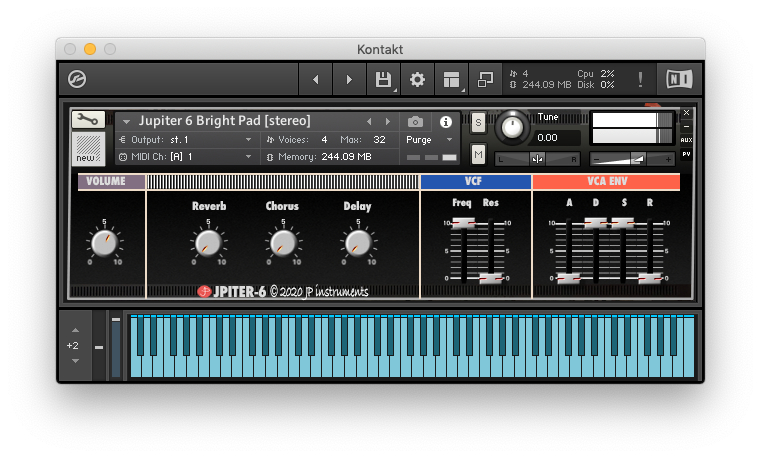Open the Purge dropdown menu

(429, 140)
